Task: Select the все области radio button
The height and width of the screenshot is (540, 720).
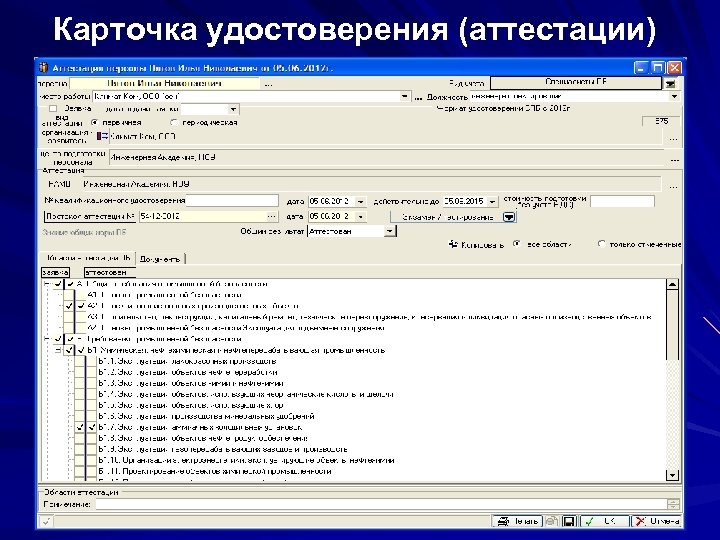Action: point(517,244)
